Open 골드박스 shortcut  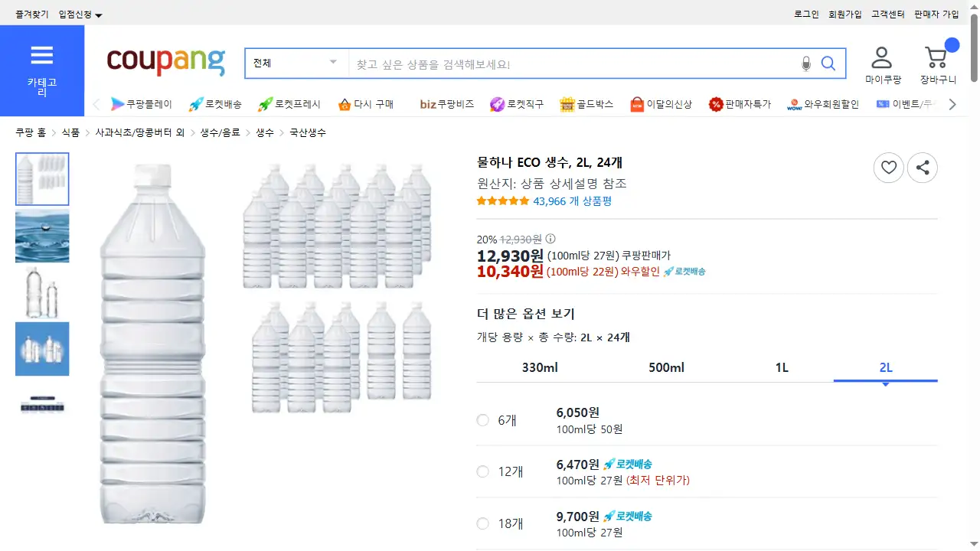(586, 104)
